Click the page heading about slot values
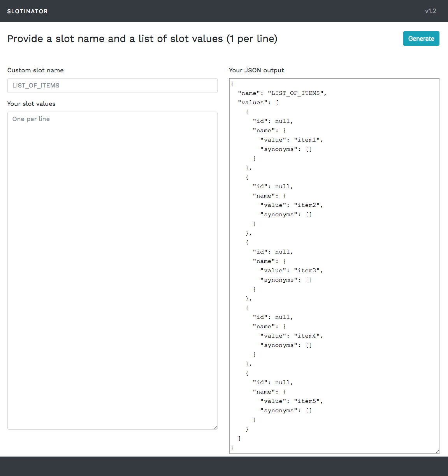448x476 pixels. click(142, 39)
